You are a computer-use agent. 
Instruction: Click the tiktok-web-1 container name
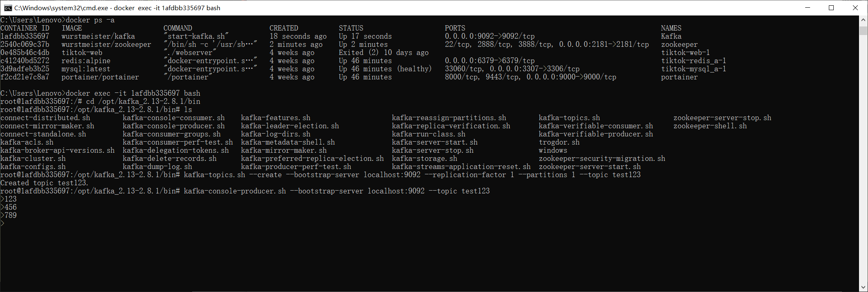685,53
